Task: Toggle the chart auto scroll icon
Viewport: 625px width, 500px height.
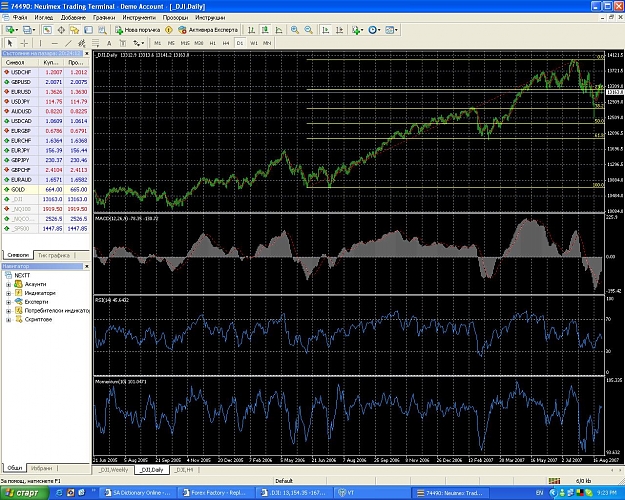Action: 326,30
